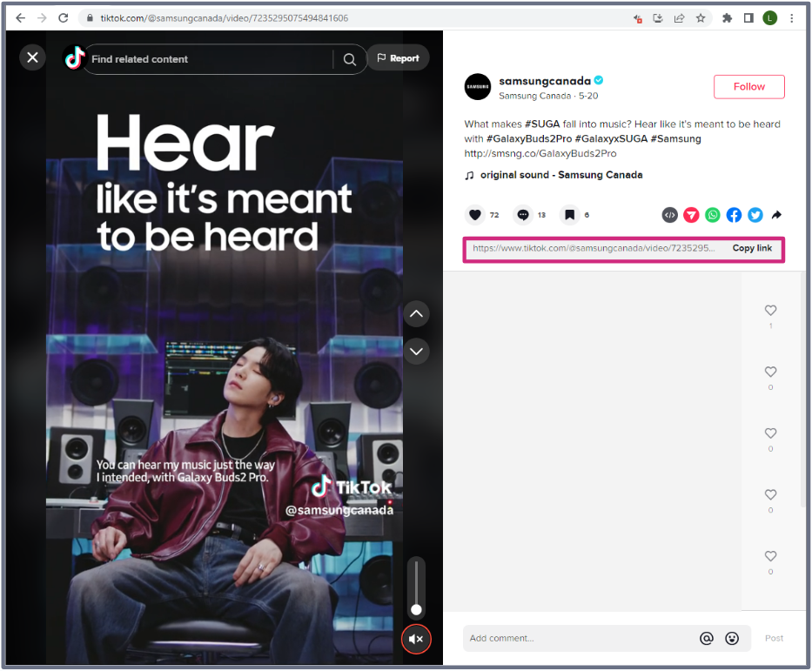Like the video with the heart icon
Screen dimensions: 812x671
click(475, 214)
